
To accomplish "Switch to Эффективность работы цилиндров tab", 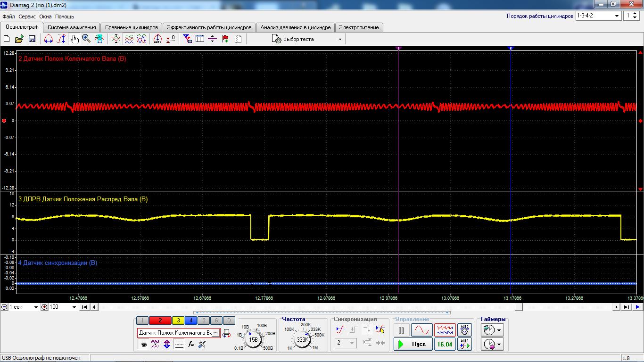I will tap(210, 27).
